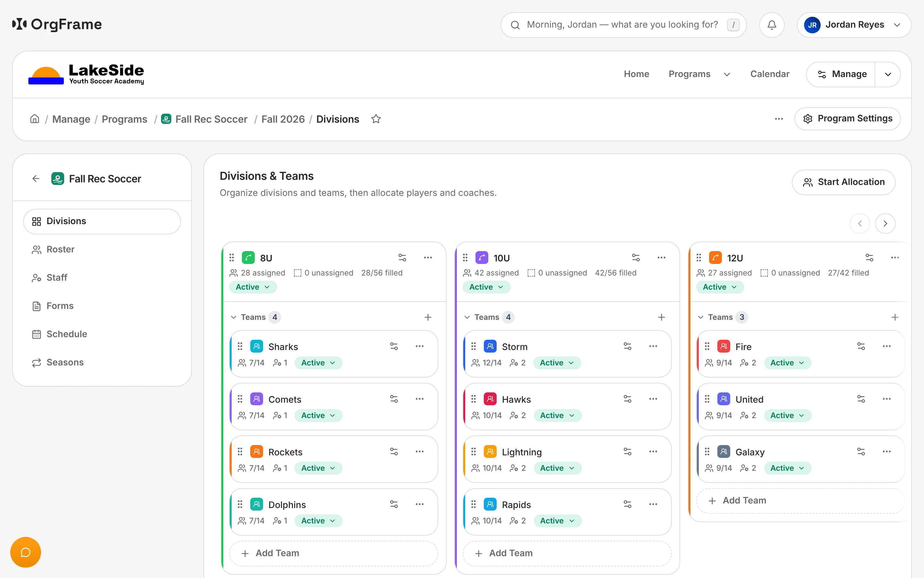Open Seasons in sidebar
The width and height of the screenshot is (924, 578).
[102, 363]
